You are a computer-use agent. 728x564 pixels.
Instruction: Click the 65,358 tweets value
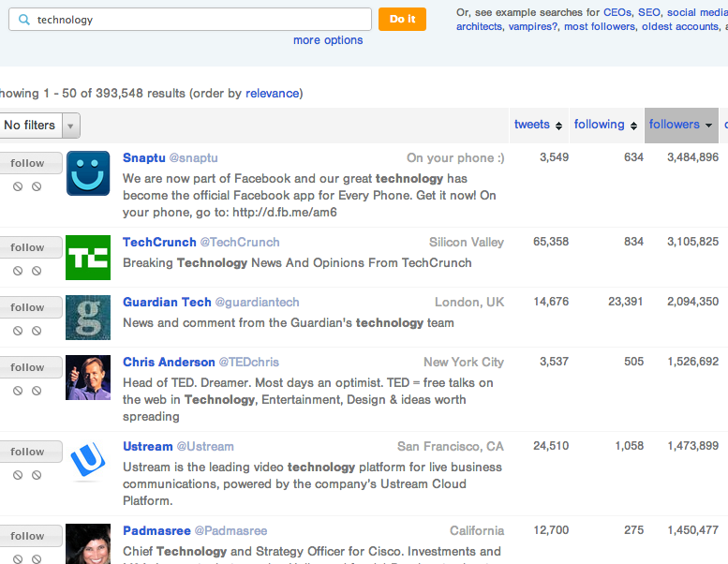tap(551, 242)
